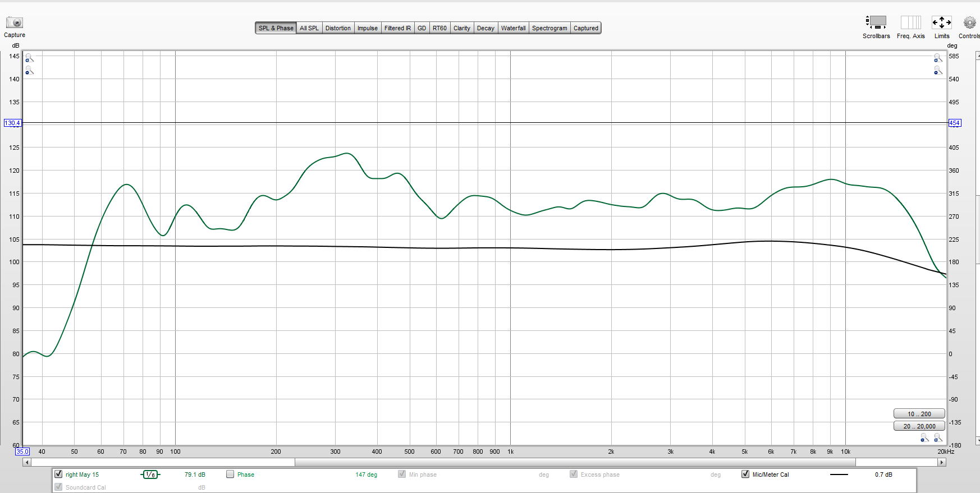
Task: Open the Controls gear icon
Action: pos(969,22)
